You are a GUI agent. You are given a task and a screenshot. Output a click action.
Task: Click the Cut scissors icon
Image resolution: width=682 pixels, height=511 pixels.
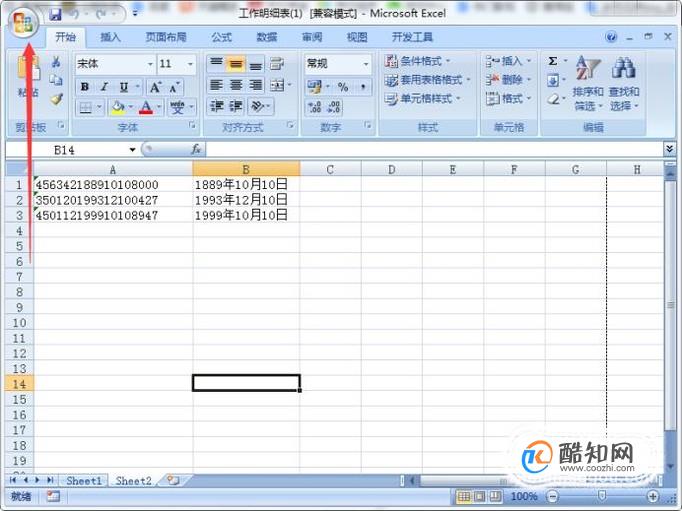click(x=56, y=62)
